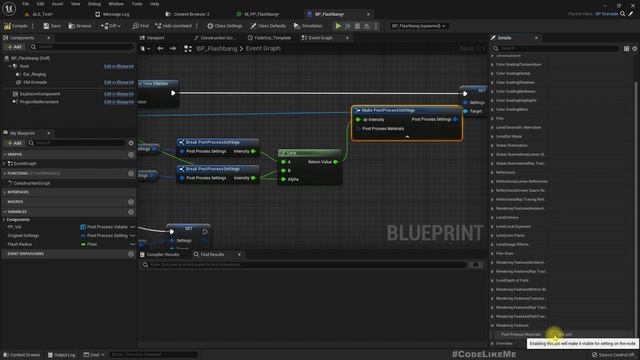Click the Find toolbar button
This screenshot has height=360, width=640.
[x=140, y=26]
